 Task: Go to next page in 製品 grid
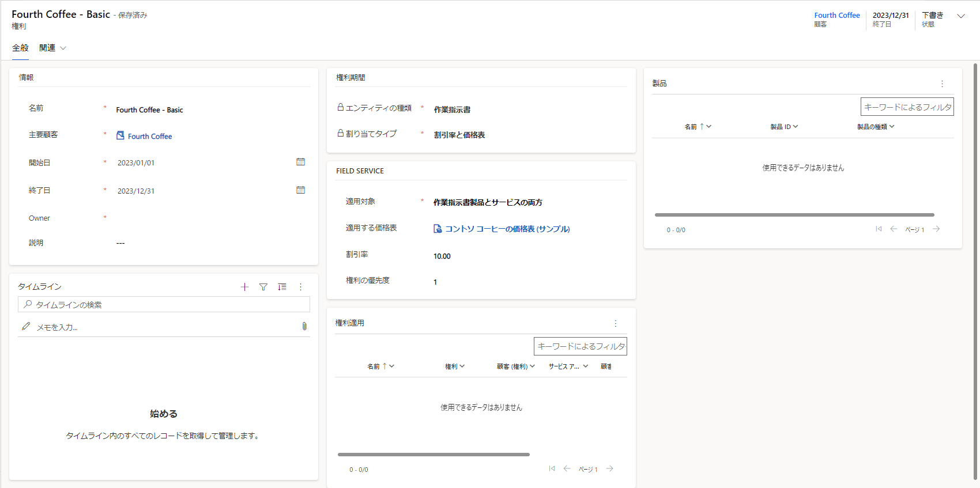coord(936,229)
